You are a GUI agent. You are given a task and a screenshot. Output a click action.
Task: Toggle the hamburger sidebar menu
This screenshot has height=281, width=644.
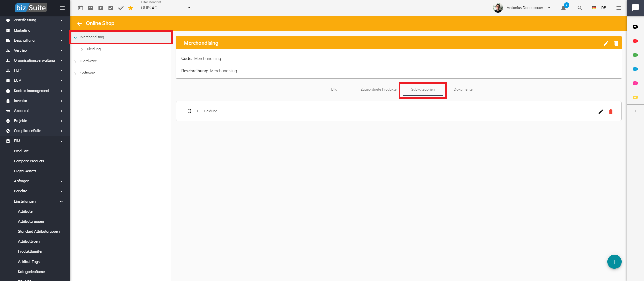[62, 8]
